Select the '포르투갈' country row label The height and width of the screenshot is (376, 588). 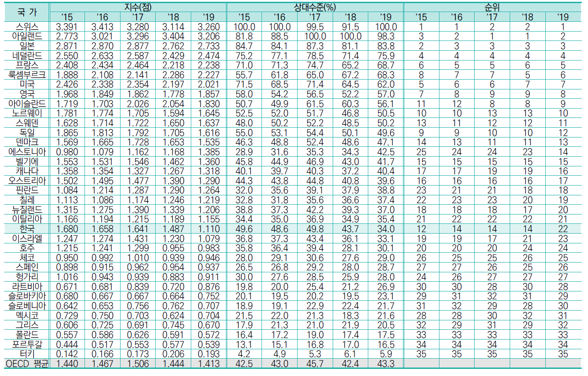27,345
